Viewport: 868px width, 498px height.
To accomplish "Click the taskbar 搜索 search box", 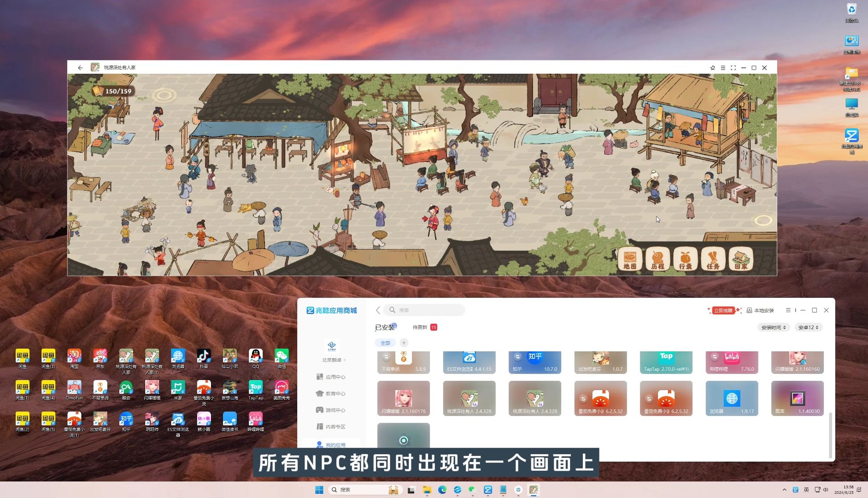I will coord(365,490).
